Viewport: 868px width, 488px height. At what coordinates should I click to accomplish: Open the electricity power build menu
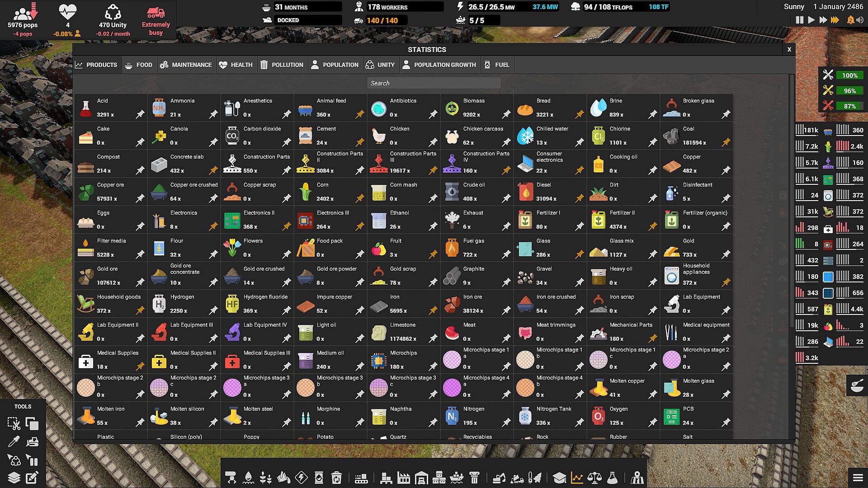pyautogui.click(x=301, y=478)
